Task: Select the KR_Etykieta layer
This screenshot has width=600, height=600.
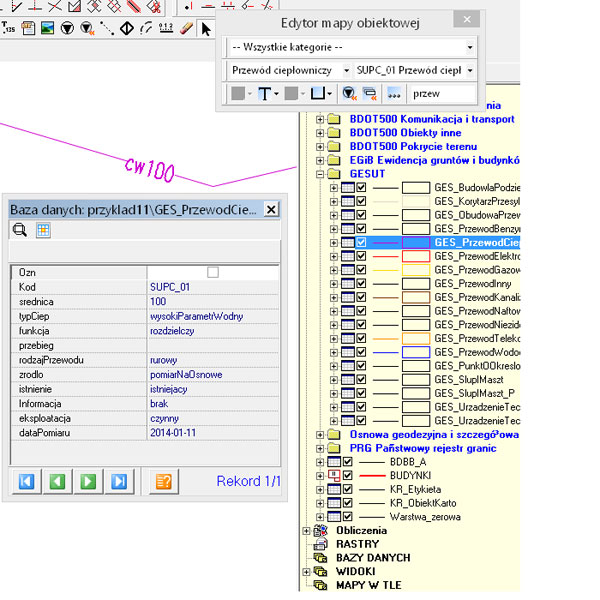Action: tap(415, 489)
